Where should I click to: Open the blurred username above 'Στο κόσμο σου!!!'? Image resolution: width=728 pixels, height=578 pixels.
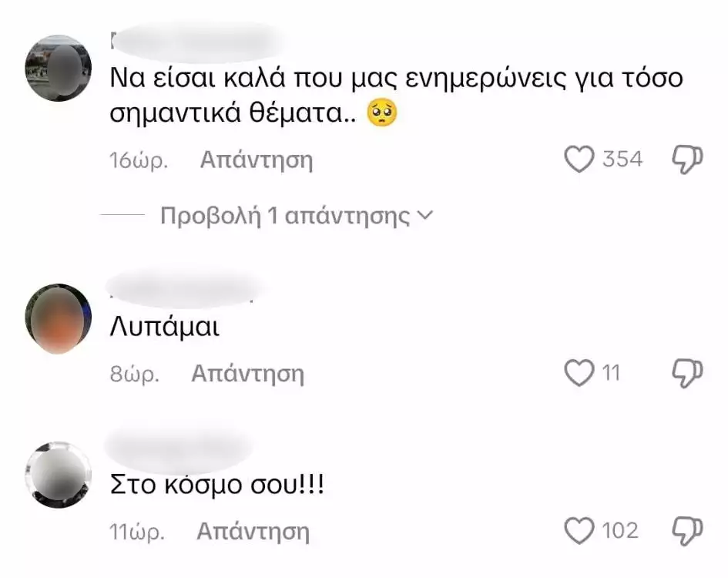(x=179, y=447)
